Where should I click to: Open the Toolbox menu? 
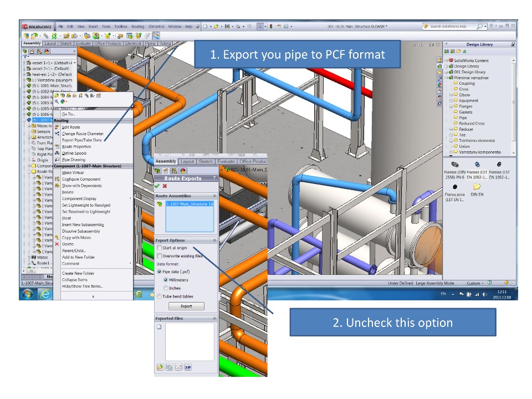coord(121,27)
